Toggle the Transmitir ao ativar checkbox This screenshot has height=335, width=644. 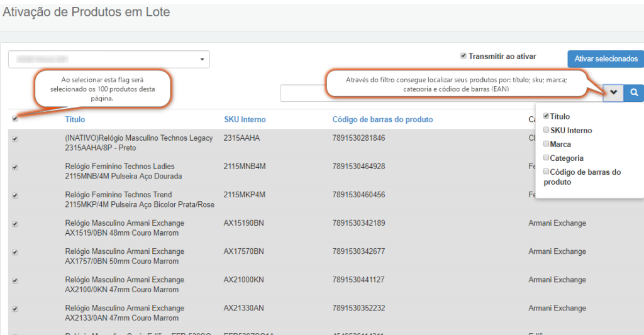464,56
